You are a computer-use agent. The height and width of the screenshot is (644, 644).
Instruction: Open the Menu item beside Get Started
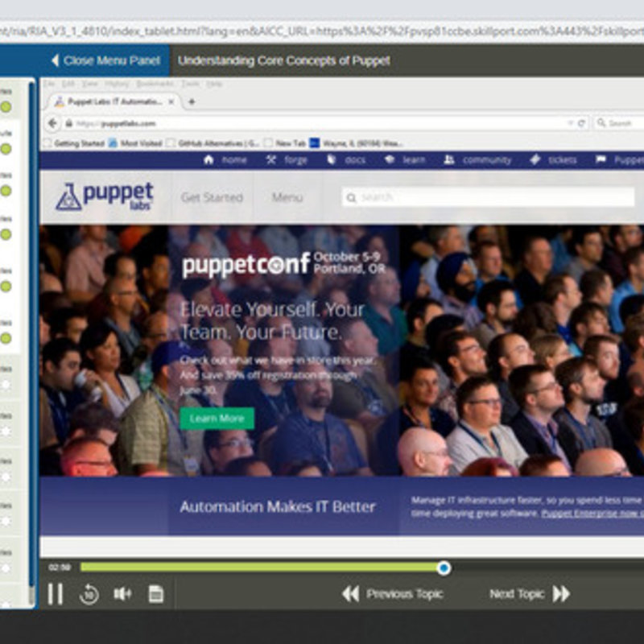(287, 197)
